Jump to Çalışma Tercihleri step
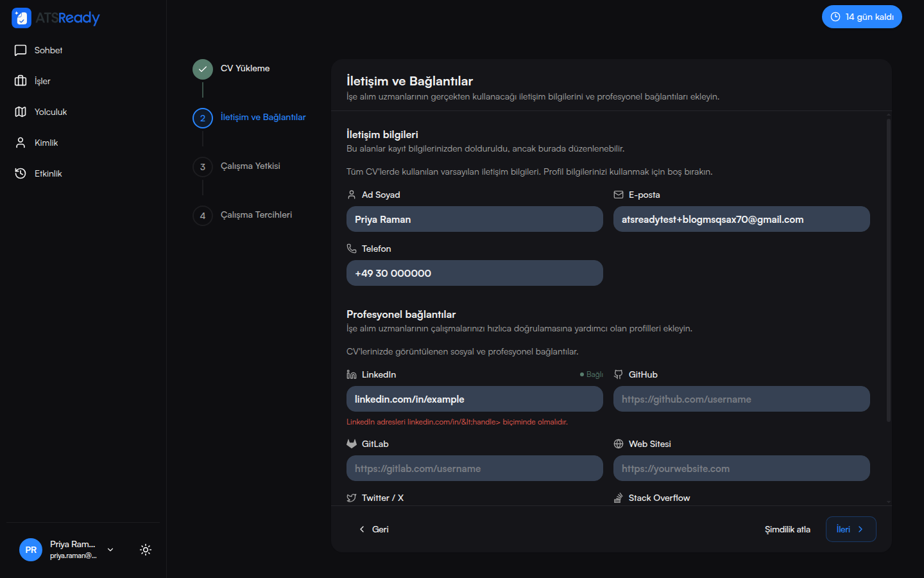The width and height of the screenshot is (924, 578). pos(256,215)
